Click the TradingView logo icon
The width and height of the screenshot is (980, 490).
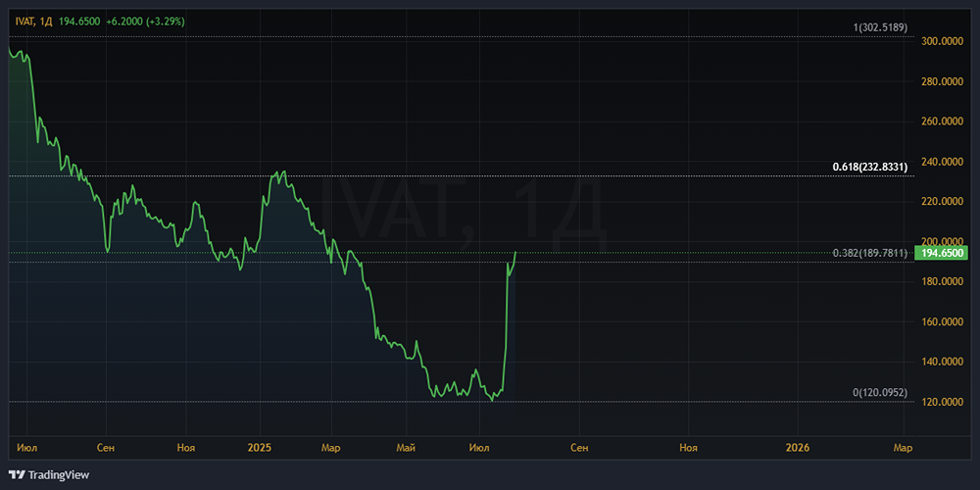point(17,475)
